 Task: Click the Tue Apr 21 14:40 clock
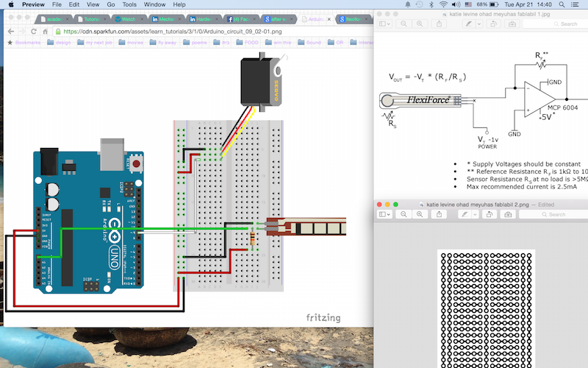point(528,4)
